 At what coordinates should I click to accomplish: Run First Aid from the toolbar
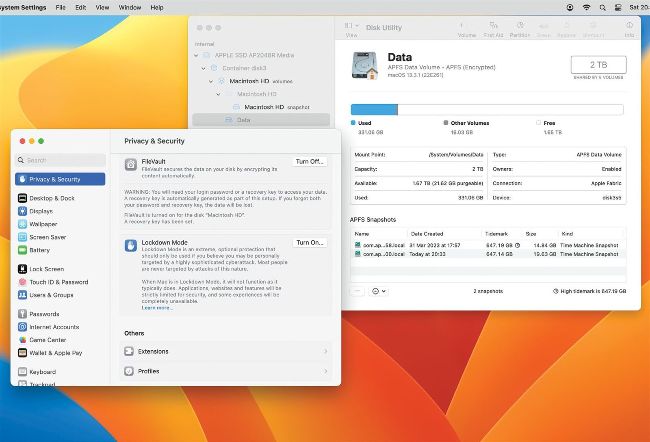click(x=493, y=27)
